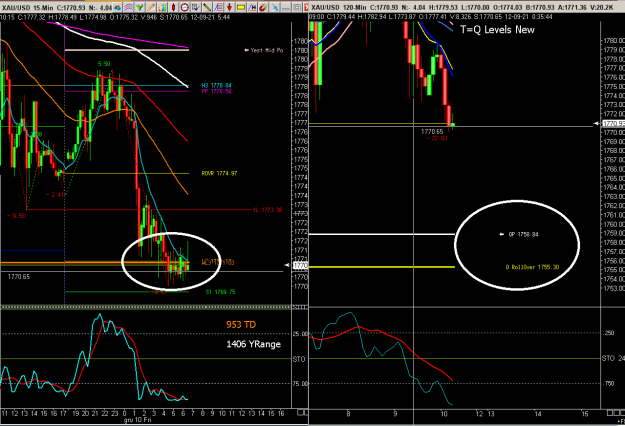Click the green 5.90 swing label
The image size is (625, 426).
pyautogui.click(x=104, y=64)
